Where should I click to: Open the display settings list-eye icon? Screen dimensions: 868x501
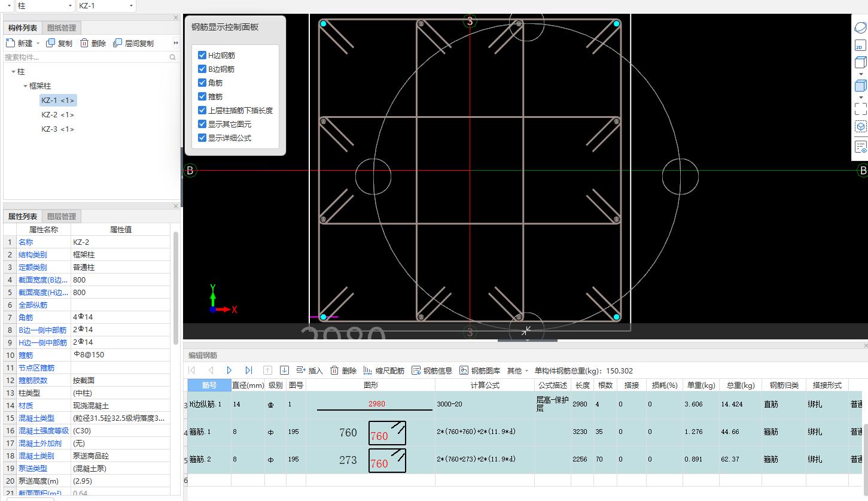click(x=860, y=147)
